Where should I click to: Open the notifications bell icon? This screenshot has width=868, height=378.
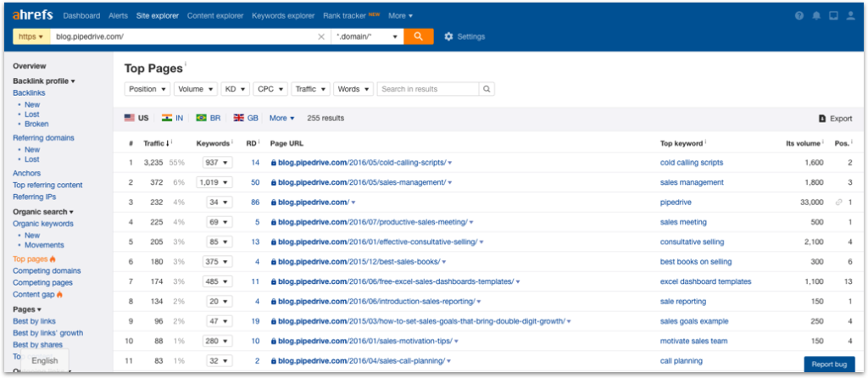(816, 15)
